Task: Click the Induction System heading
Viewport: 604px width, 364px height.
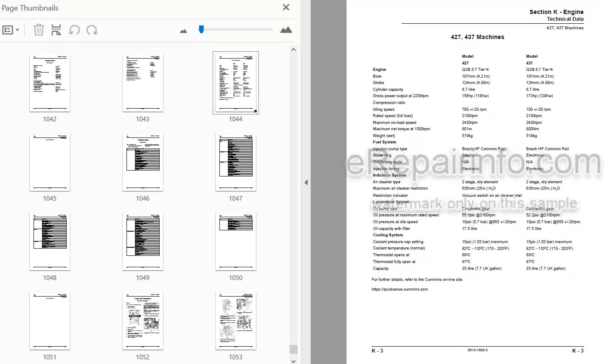Action: 389,175
